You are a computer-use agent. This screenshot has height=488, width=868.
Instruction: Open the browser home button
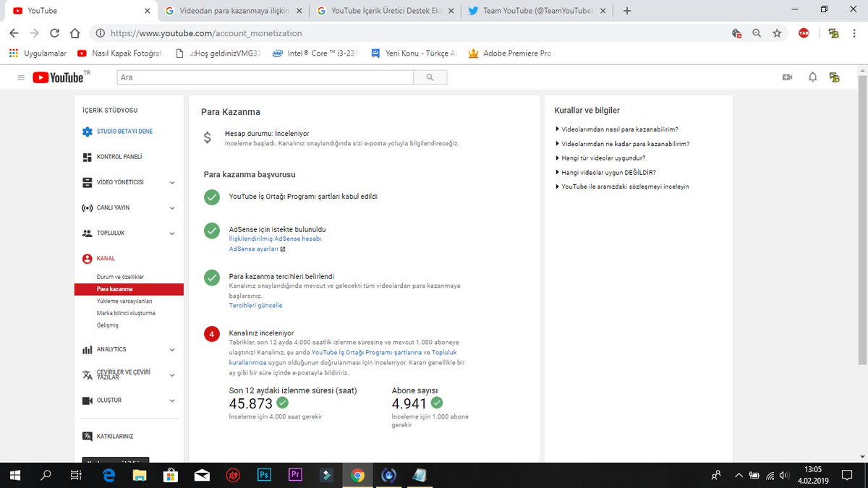point(75,33)
